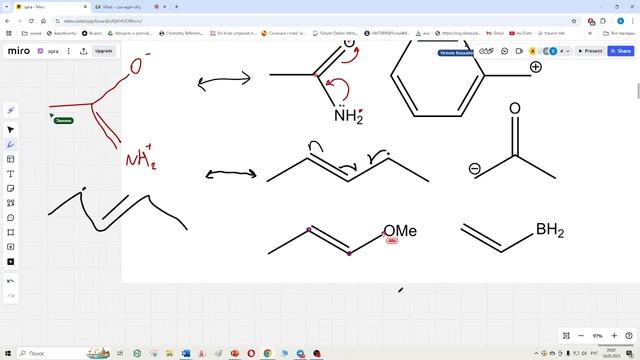Switch to the second browser tab

121,7
